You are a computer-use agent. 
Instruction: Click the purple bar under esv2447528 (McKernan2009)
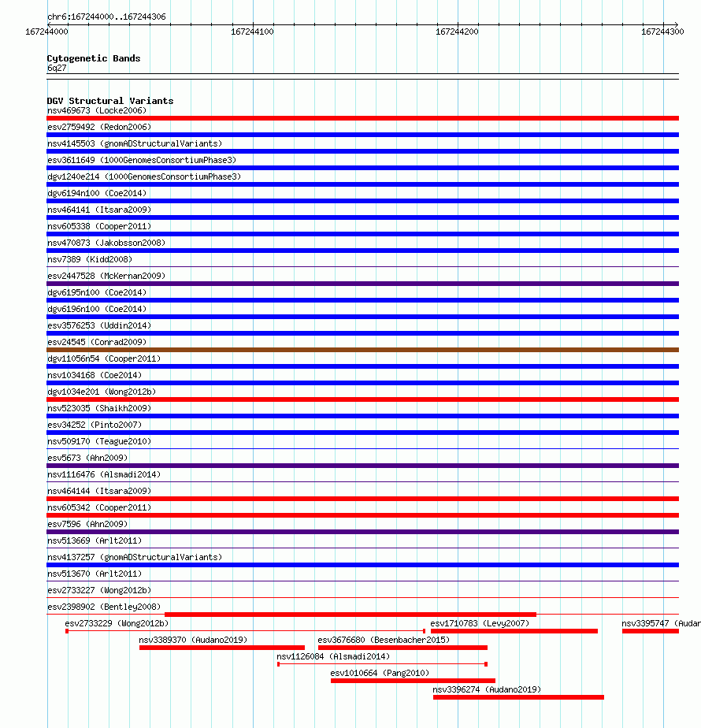(x=362, y=284)
